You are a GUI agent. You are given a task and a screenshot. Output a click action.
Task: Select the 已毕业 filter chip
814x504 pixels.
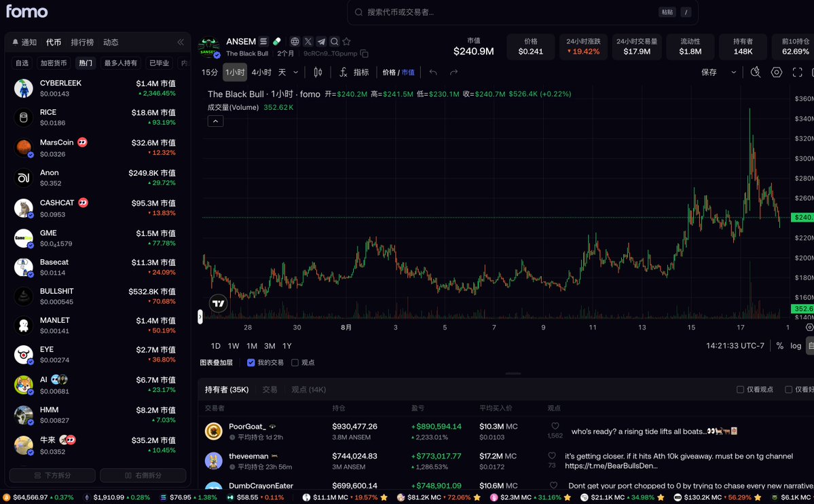pyautogui.click(x=159, y=62)
